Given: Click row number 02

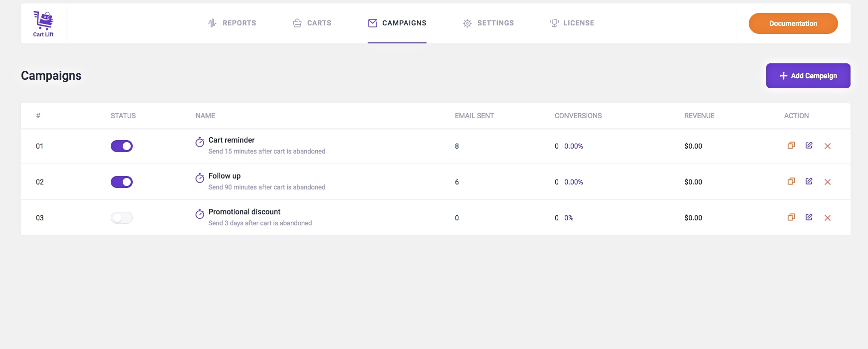Looking at the screenshot, I should click(x=40, y=182).
